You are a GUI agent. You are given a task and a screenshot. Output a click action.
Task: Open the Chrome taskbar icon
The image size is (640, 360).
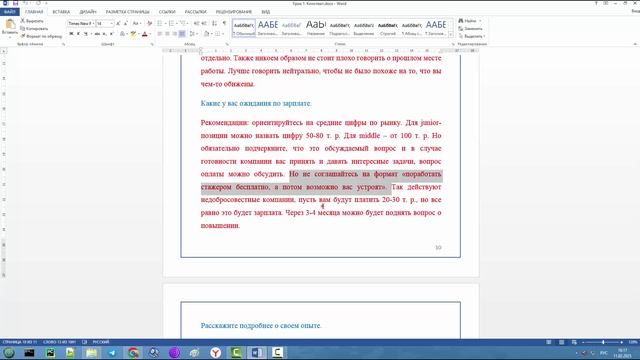pyautogui.click(x=133, y=353)
